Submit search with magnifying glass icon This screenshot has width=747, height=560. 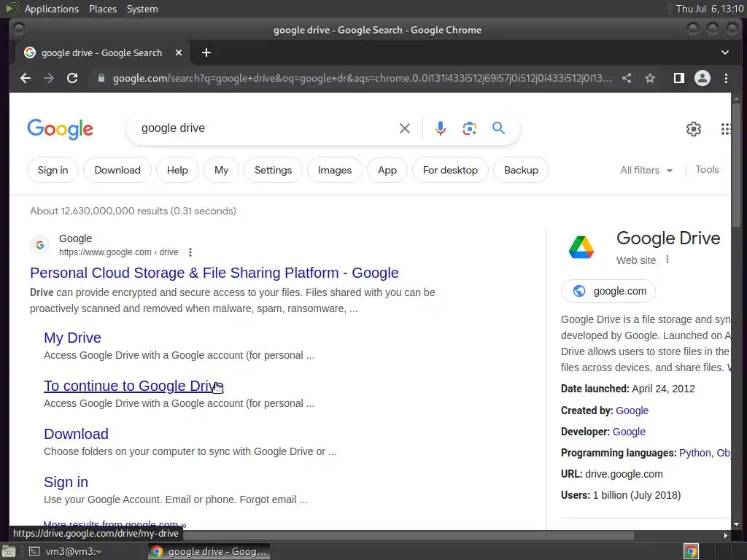point(498,128)
